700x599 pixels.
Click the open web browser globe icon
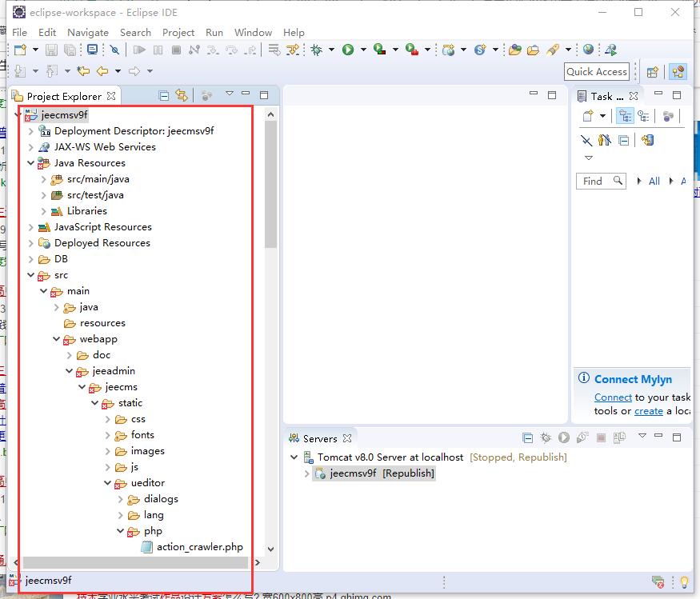[589, 50]
